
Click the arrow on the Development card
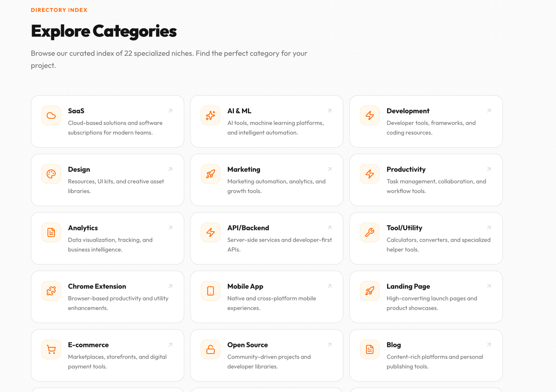(489, 111)
